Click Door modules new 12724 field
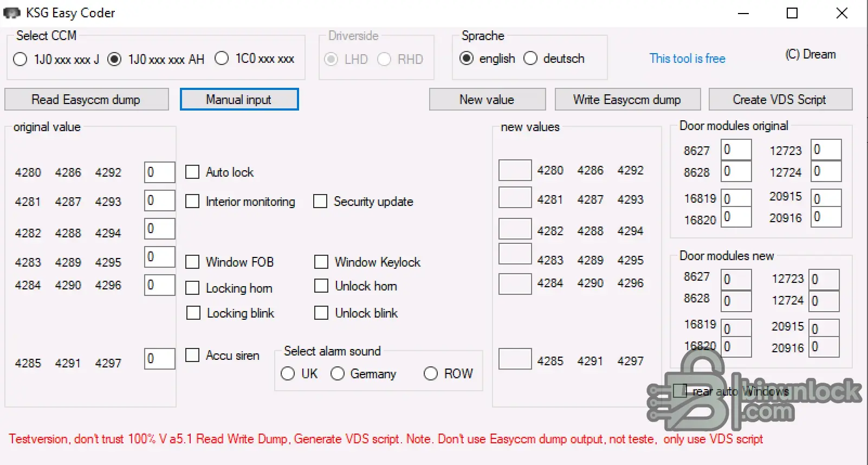The height and width of the screenshot is (465, 868). [x=824, y=301]
